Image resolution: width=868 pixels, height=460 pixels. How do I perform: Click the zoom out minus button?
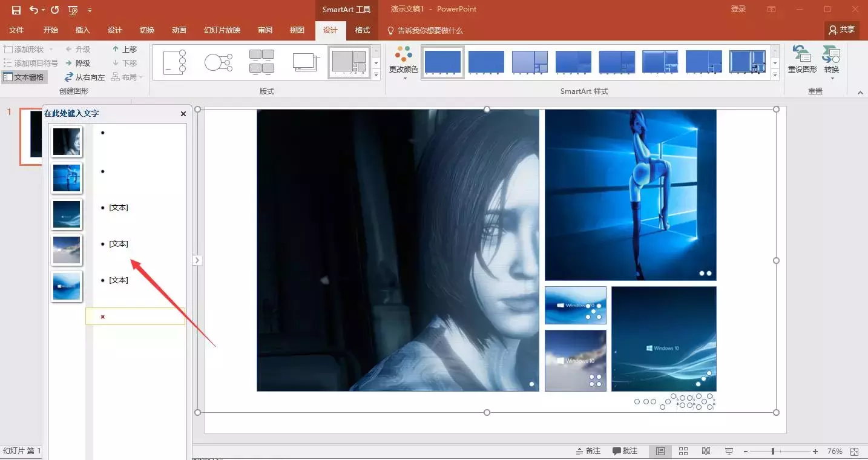click(x=746, y=452)
